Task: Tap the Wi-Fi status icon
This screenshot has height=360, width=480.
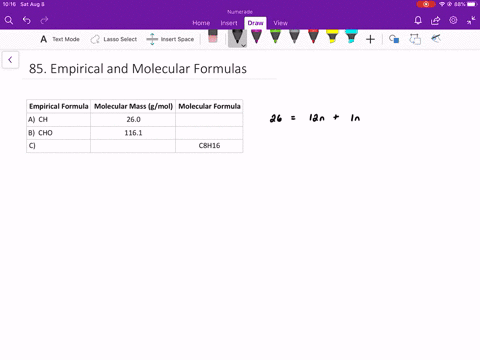Action: point(442,4)
